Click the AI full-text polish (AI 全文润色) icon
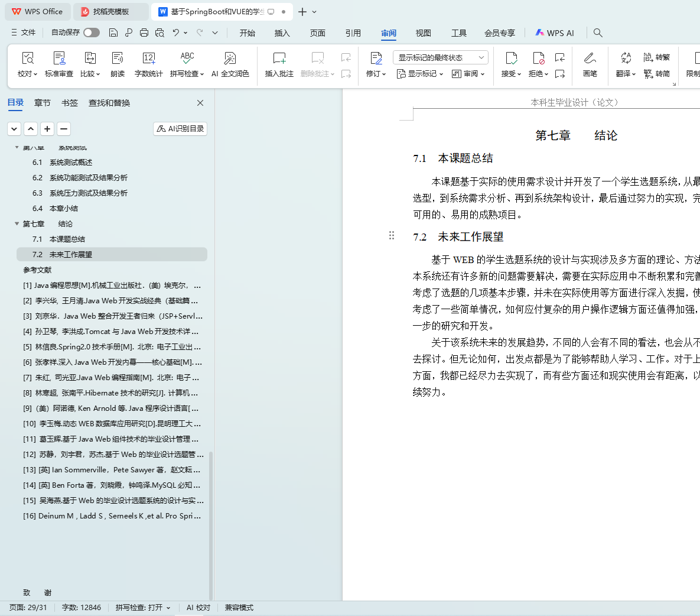Screen dimensions: 700x616 [230, 59]
